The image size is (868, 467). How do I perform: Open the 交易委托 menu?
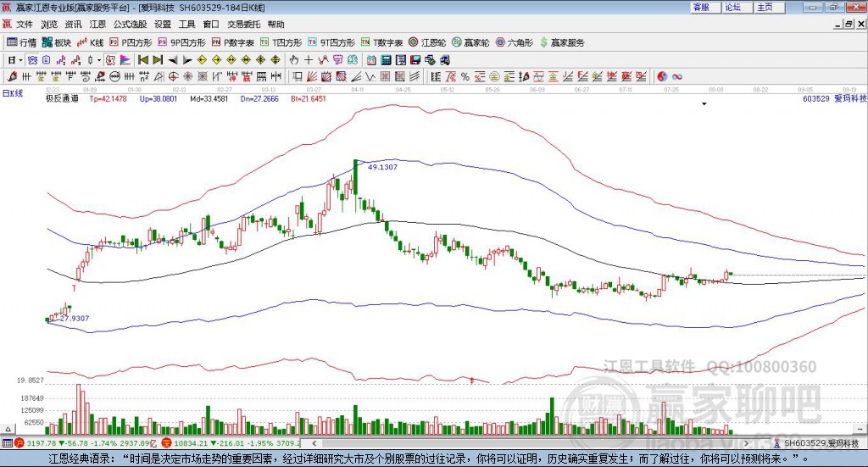pyautogui.click(x=243, y=25)
